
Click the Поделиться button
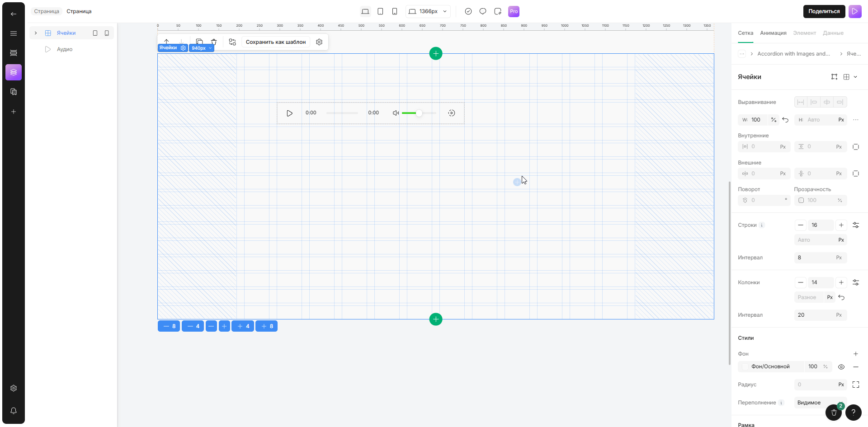824,11
